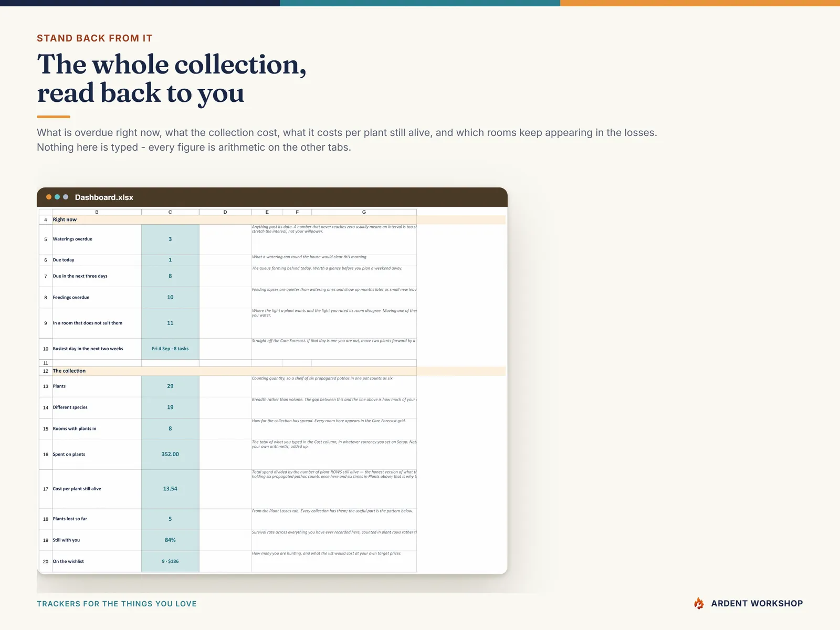
Task: Click note 'From the Plant Losses tab'
Action: tap(332, 511)
